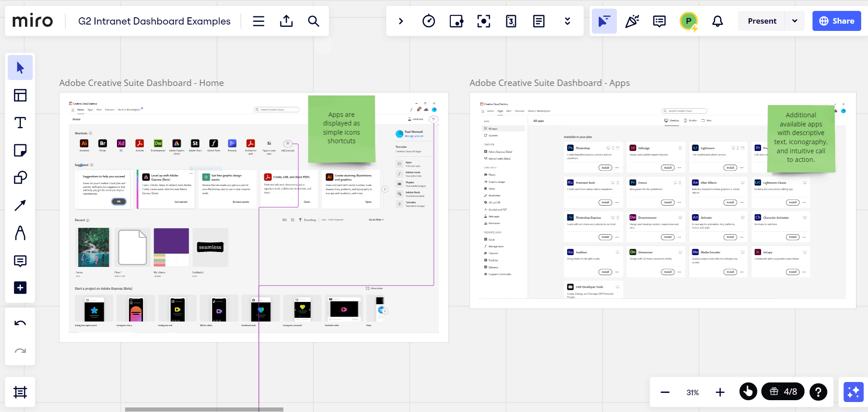Select the sticky note tool
The height and width of the screenshot is (412, 868).
pos(20,150)
